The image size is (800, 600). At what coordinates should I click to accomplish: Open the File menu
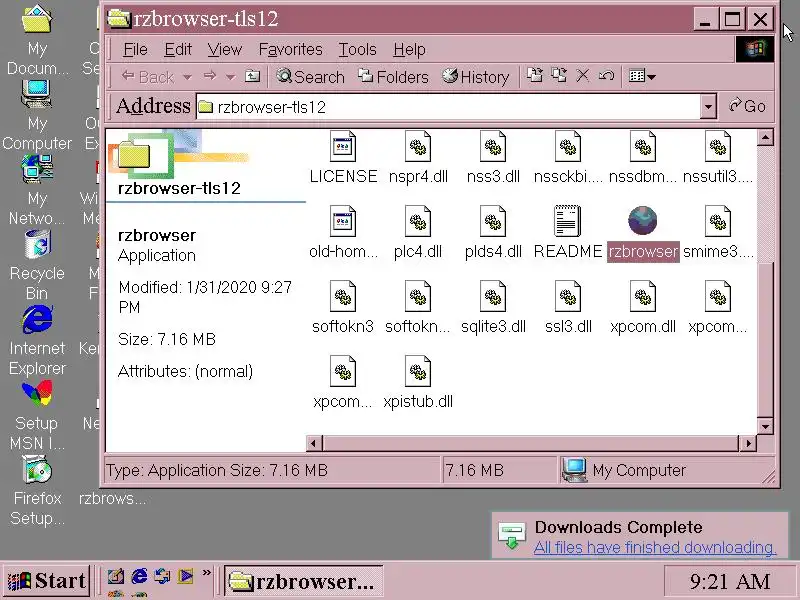pos(135,49)
